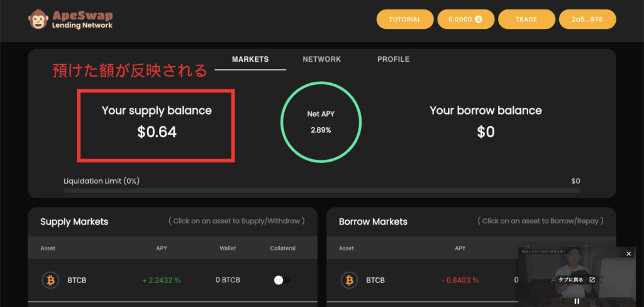Screen dimensions: 644x307
Task: Close the picture-in-picture video overlay
Action: click(628, 254)
